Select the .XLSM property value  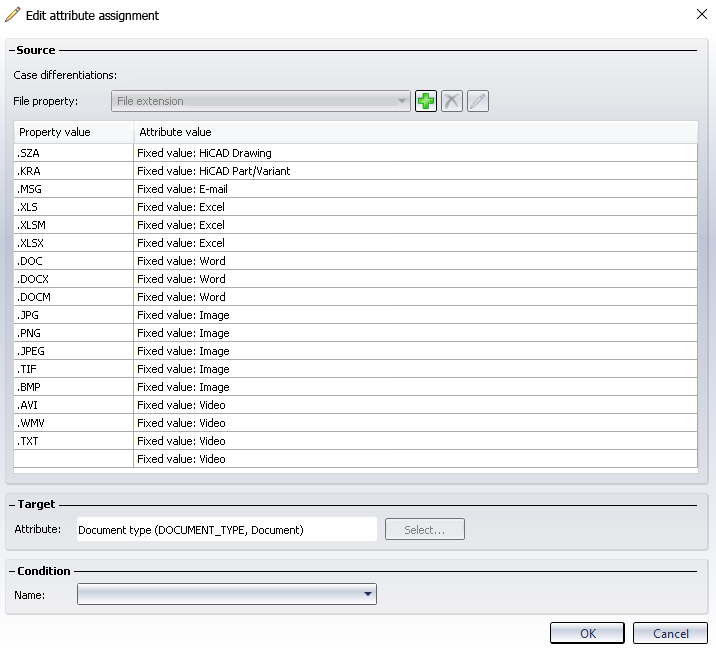coord(74,225)
